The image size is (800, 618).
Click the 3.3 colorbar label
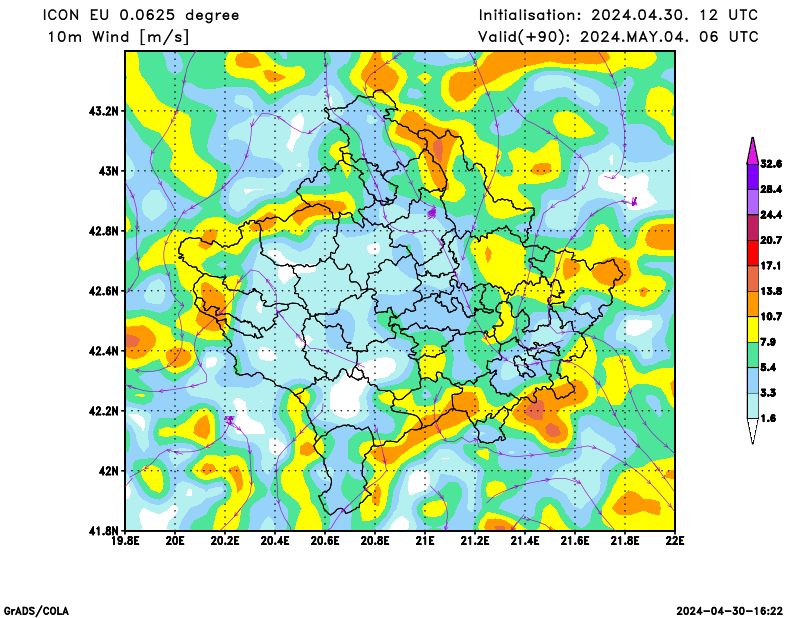pos(768,393)
